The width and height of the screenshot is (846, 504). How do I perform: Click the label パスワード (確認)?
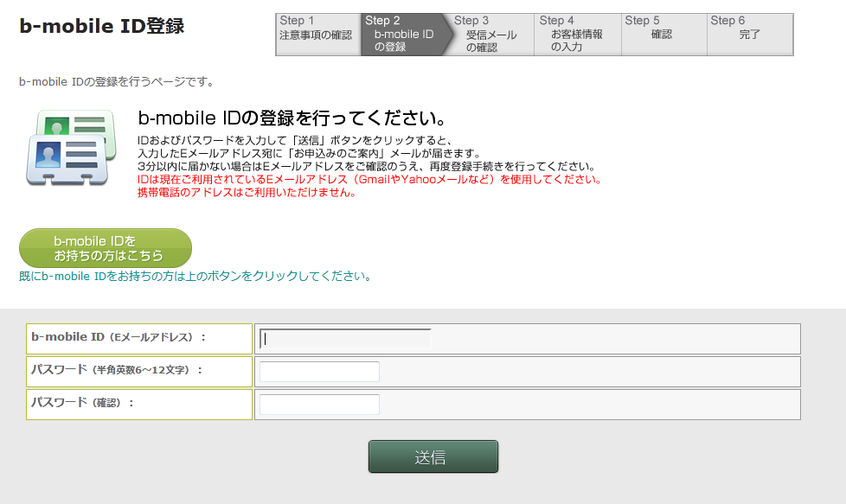point(82,403)
